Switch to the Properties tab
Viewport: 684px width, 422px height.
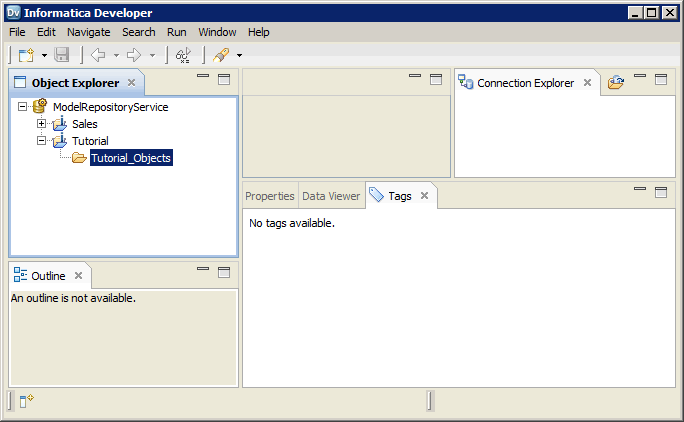click(270, 196)
